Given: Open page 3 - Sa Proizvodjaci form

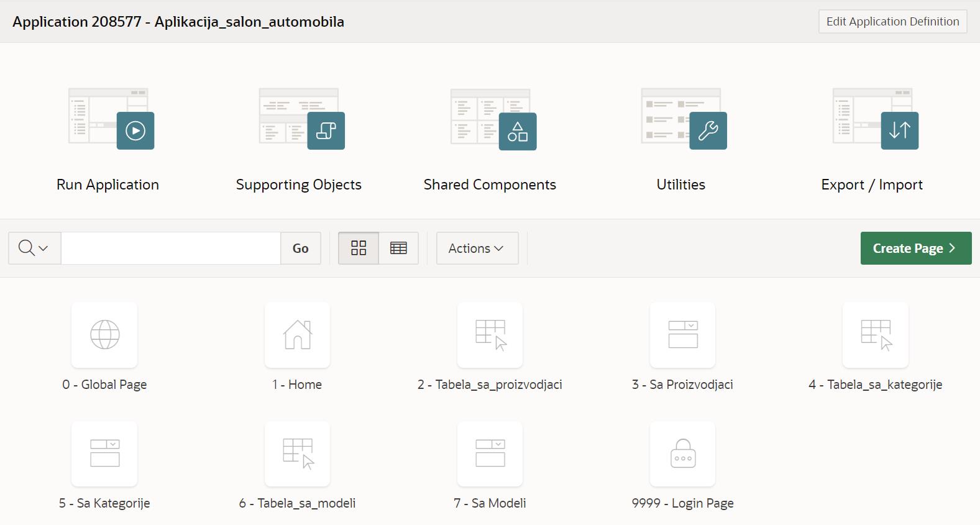Looking at the screenshot, I should (682, 335).
